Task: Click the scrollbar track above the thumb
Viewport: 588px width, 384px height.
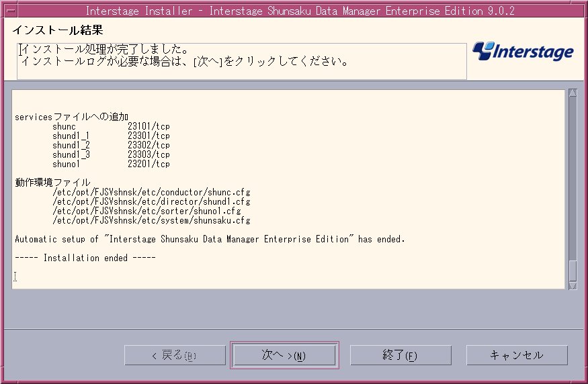Action: [x=573, y=178]
